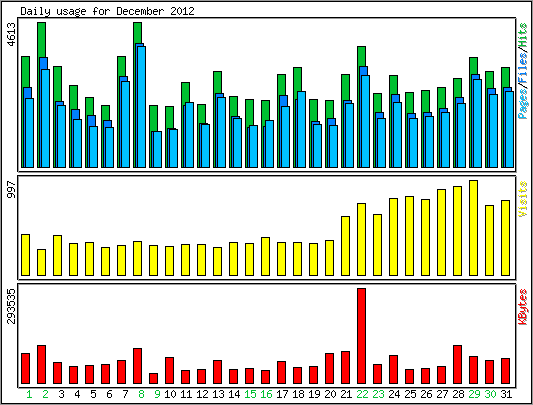This screenshot has height=405, width=533.
Task: Click the 4613 maximum hits value label
Action: (x=11, y=34)
